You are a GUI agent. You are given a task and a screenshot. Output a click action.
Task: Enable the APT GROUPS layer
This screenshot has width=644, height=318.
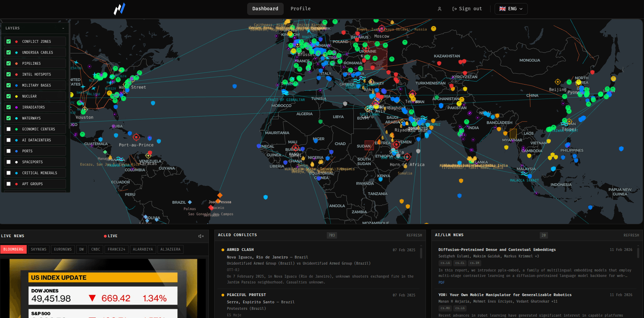9,184
